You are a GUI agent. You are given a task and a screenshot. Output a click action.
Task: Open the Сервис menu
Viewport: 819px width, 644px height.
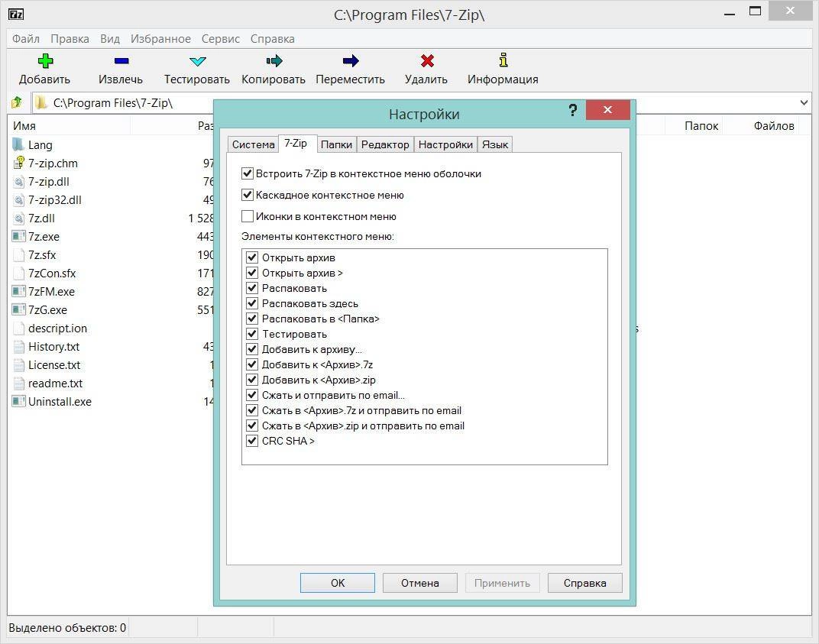click(221, 39)
